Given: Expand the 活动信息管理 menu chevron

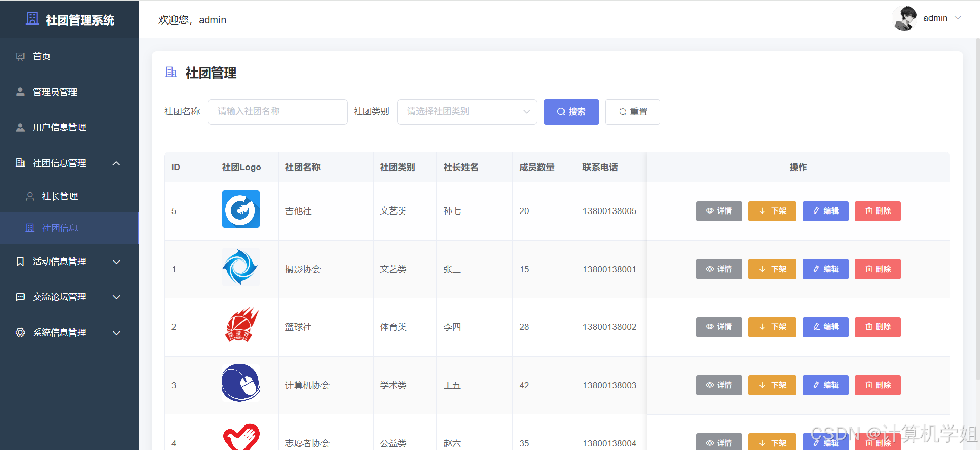Looking at the screenshot, I should 116,262.
